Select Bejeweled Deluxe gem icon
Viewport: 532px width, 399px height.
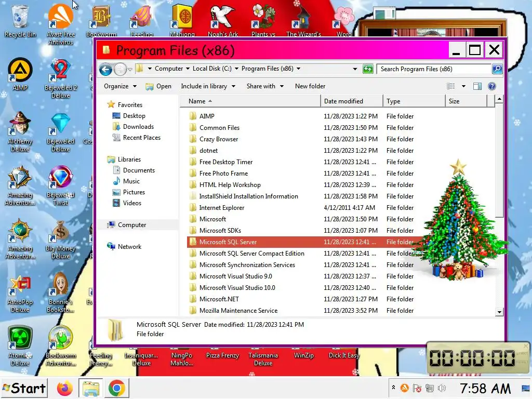60,132
